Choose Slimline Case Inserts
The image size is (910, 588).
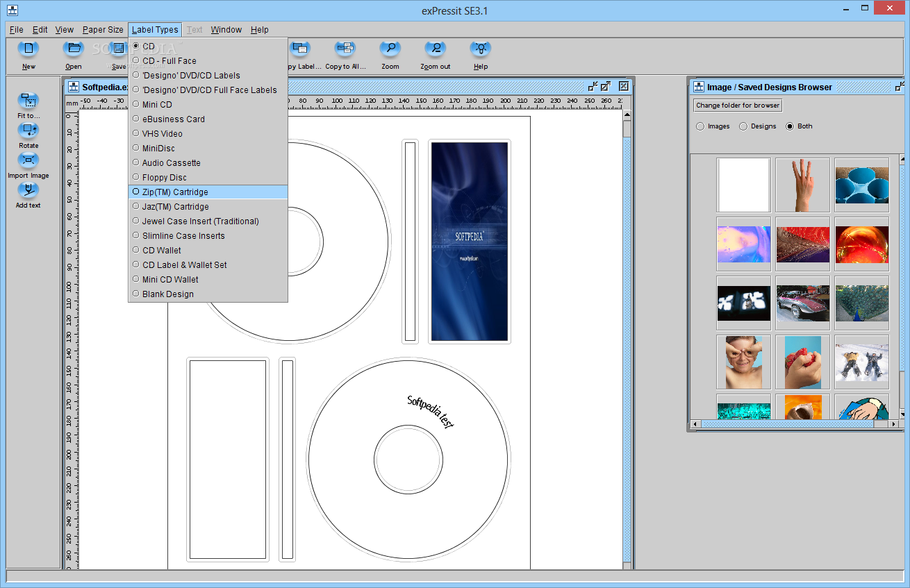[x=208, y=236]
